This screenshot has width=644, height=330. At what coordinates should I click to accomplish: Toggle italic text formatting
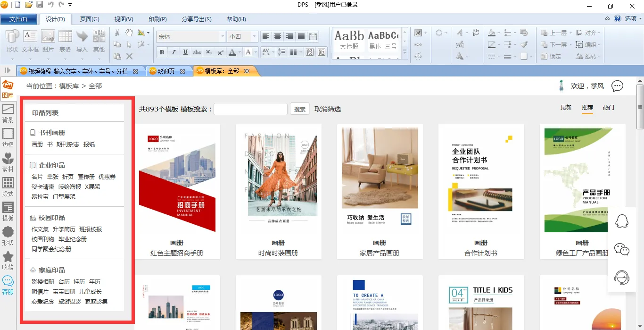click(x=173, y=52)
